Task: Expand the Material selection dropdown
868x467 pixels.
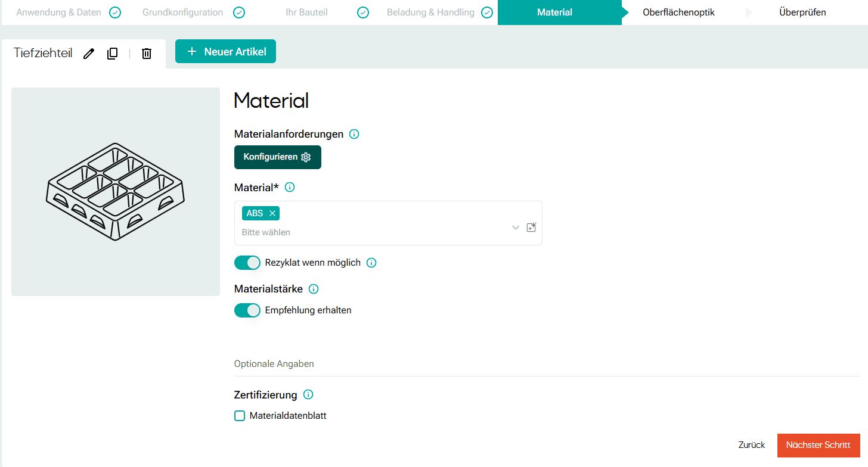Action: [x=515, y=227]
